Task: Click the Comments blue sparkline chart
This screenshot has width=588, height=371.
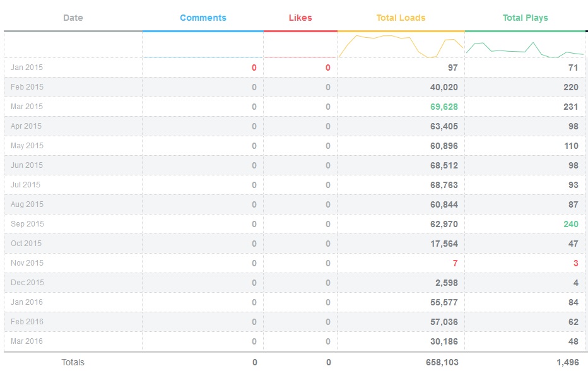Action: (203, 56)
